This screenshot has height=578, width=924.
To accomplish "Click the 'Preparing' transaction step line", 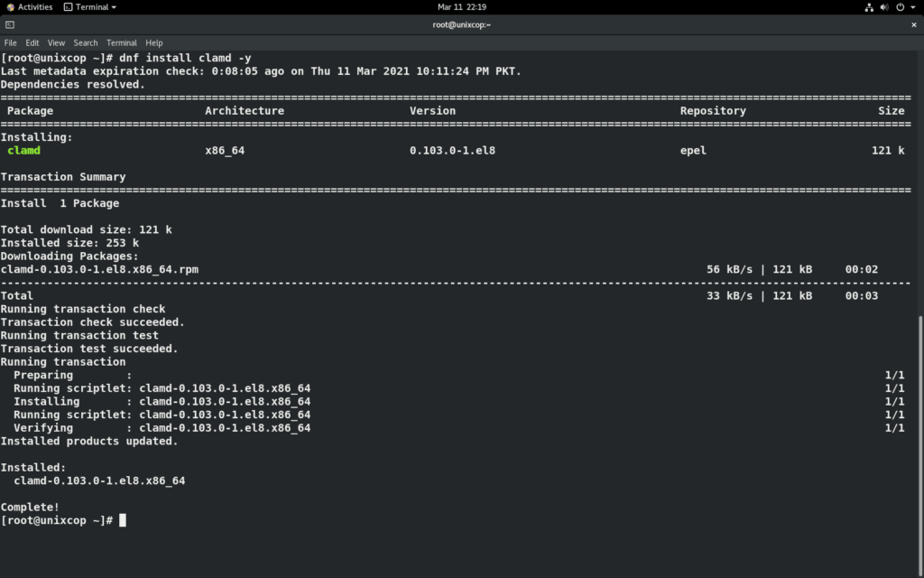I will [x=458, y=375].
